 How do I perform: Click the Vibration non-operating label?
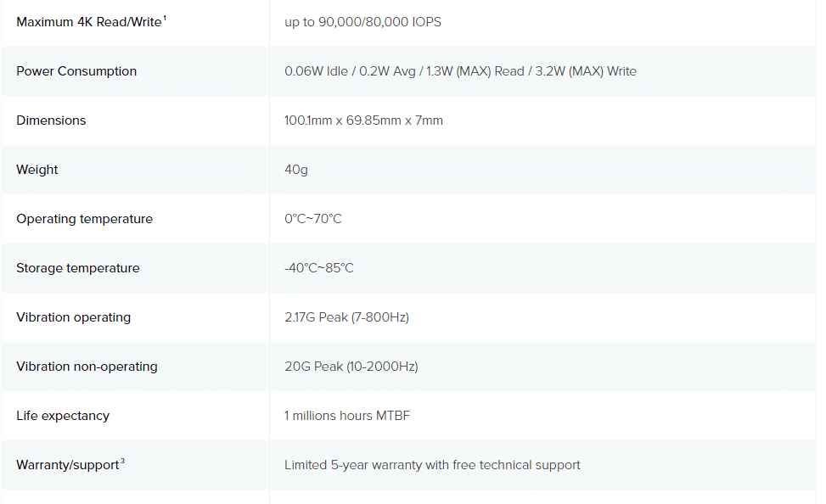[x=87, y=367]
